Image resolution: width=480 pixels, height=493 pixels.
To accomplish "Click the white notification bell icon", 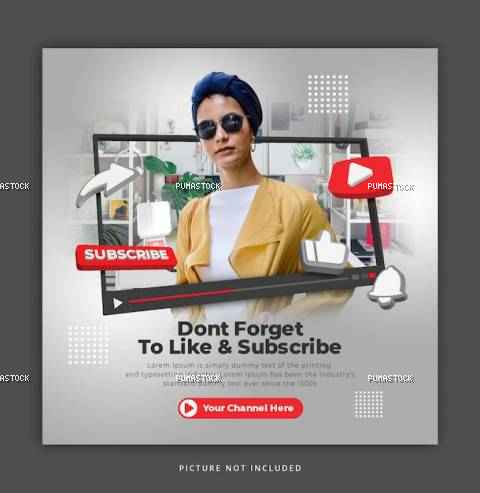I will pyautogui.click(x=387, y=287).
